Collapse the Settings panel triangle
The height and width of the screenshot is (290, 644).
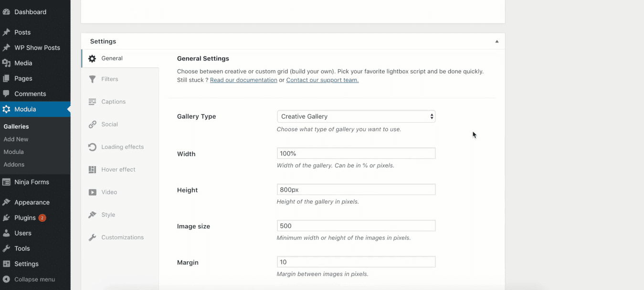[497, 41]
